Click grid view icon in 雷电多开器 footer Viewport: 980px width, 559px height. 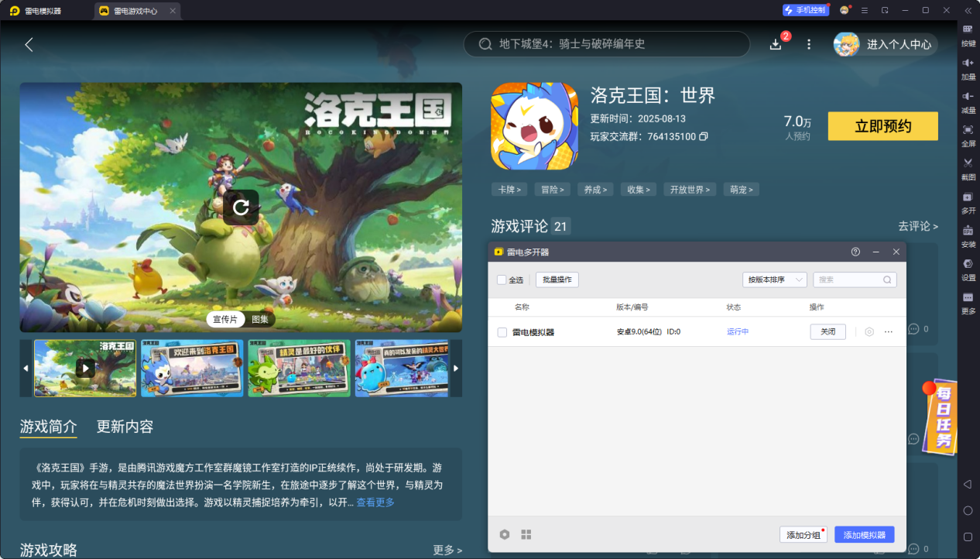click(x=526, y=534)
